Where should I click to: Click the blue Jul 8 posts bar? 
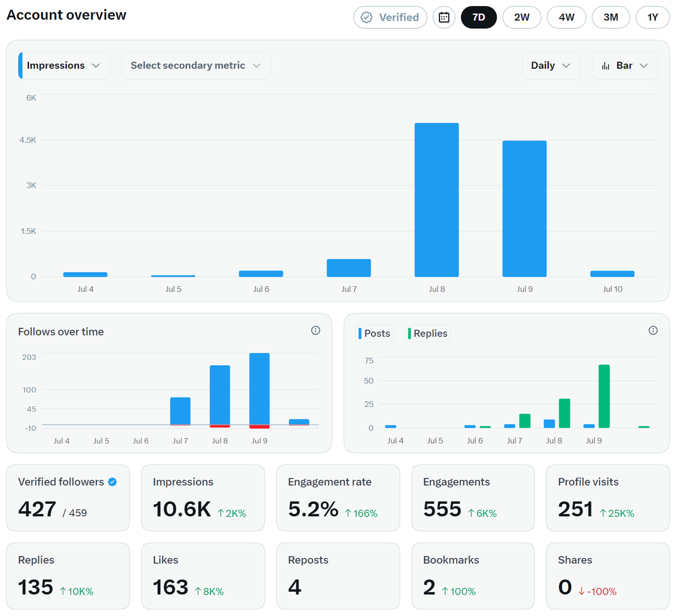549,424
